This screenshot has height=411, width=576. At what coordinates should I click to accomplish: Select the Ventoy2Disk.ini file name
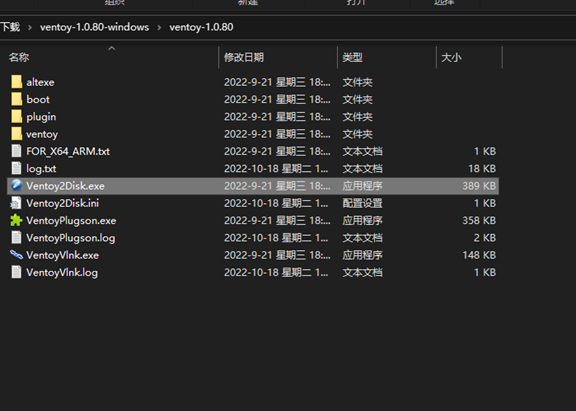pos(63,203)
